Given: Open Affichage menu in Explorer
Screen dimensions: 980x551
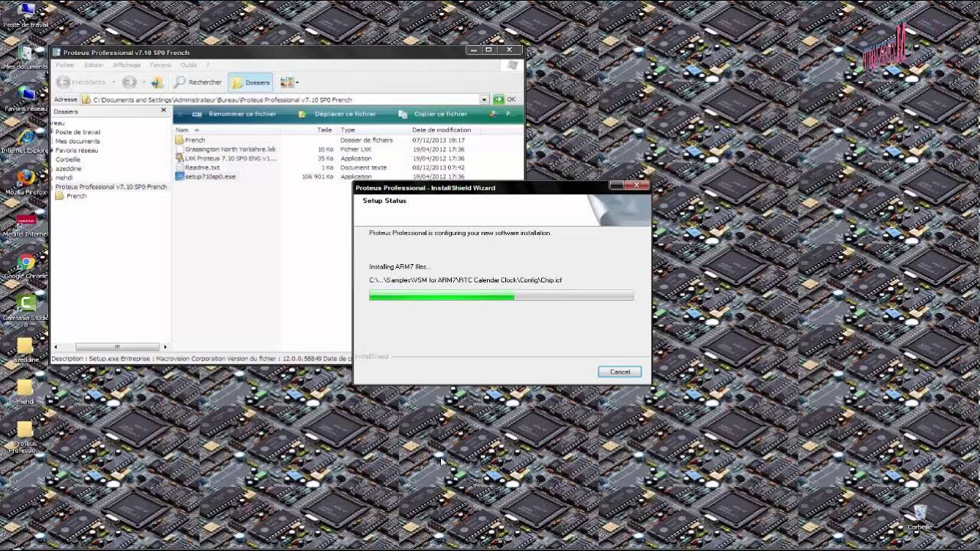Looking at the screenshot, I should [127, 65].
